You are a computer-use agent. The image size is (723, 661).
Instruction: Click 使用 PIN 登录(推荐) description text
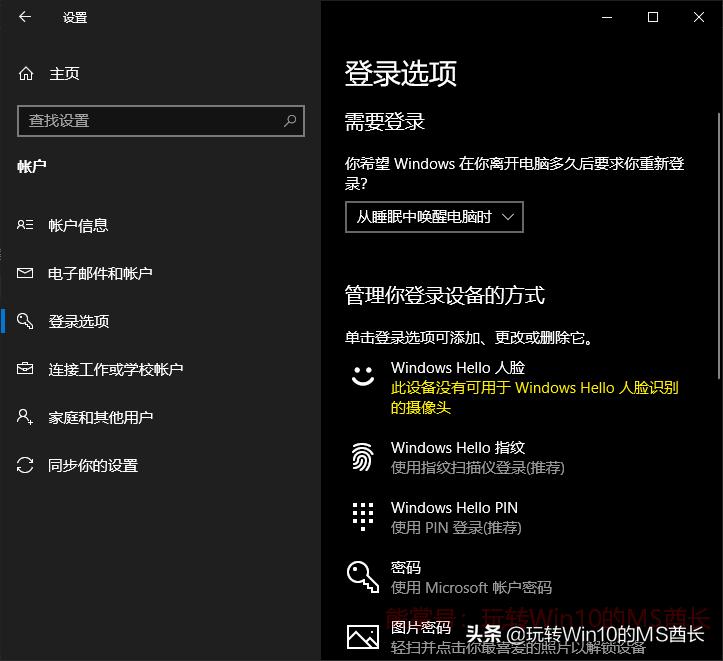point(456,527)
